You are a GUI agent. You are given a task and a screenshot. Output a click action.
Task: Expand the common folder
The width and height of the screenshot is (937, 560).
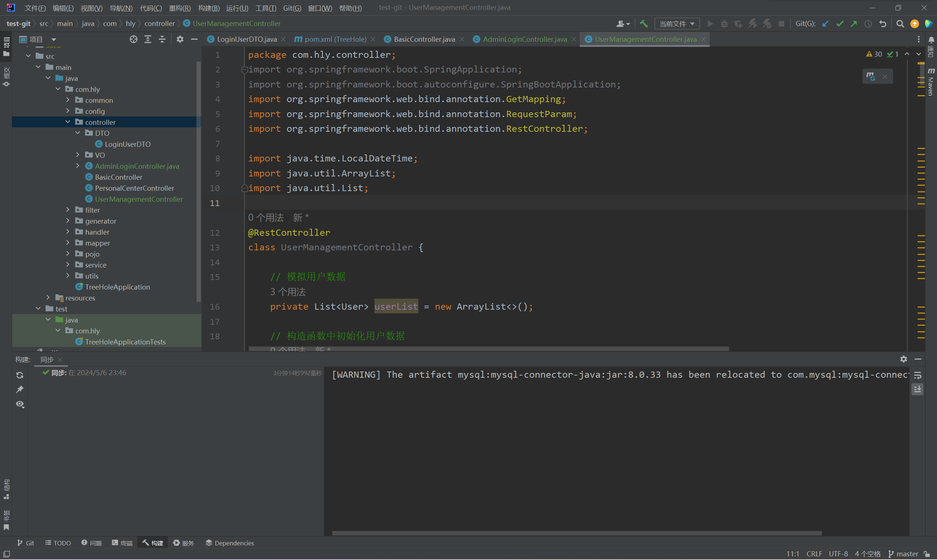coord(68,100)
